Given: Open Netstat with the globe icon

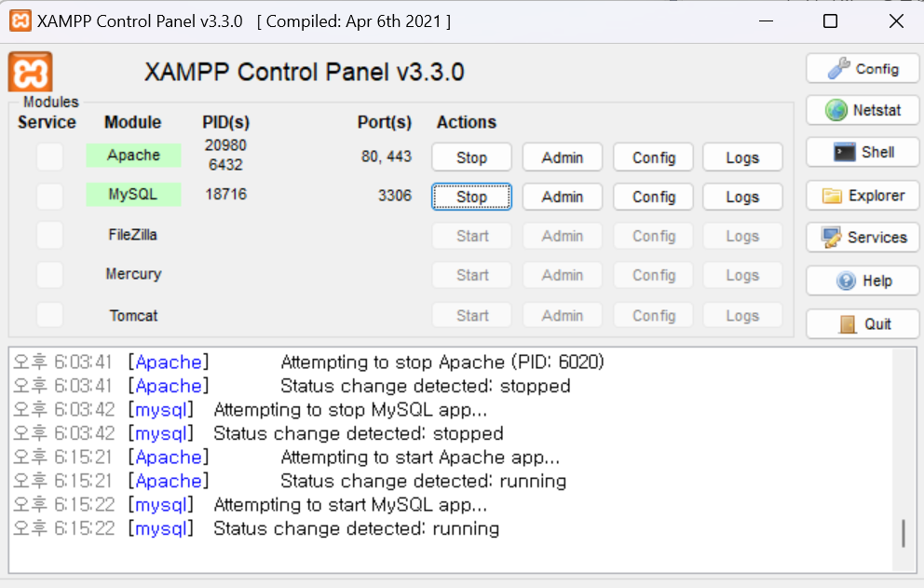Looking at the screenshot, I should point(863,110).
